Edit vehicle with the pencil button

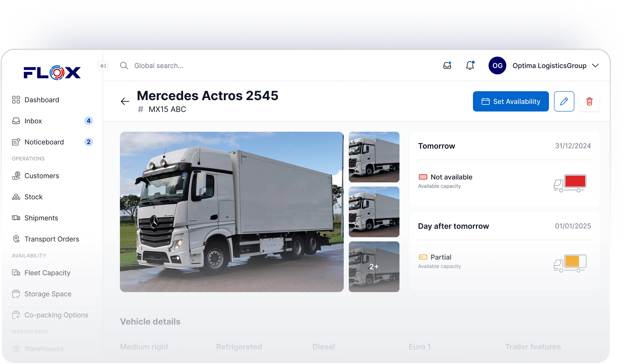pos(564,101)
